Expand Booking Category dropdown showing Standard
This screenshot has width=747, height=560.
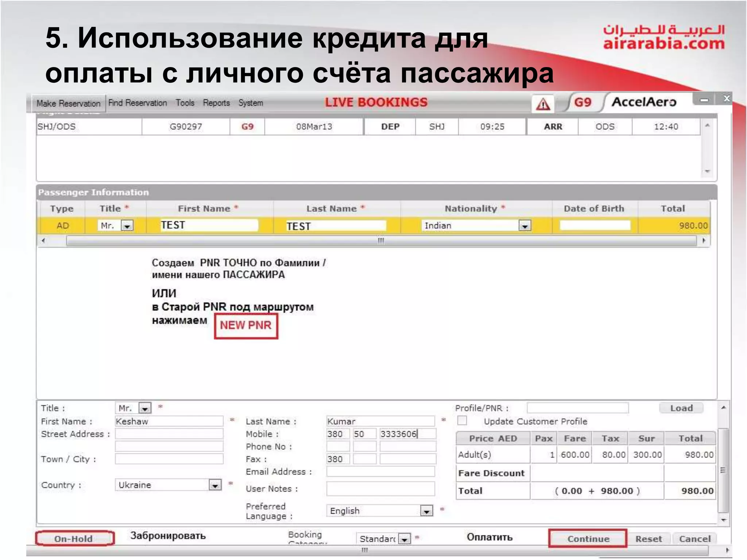tap(404, 539)
